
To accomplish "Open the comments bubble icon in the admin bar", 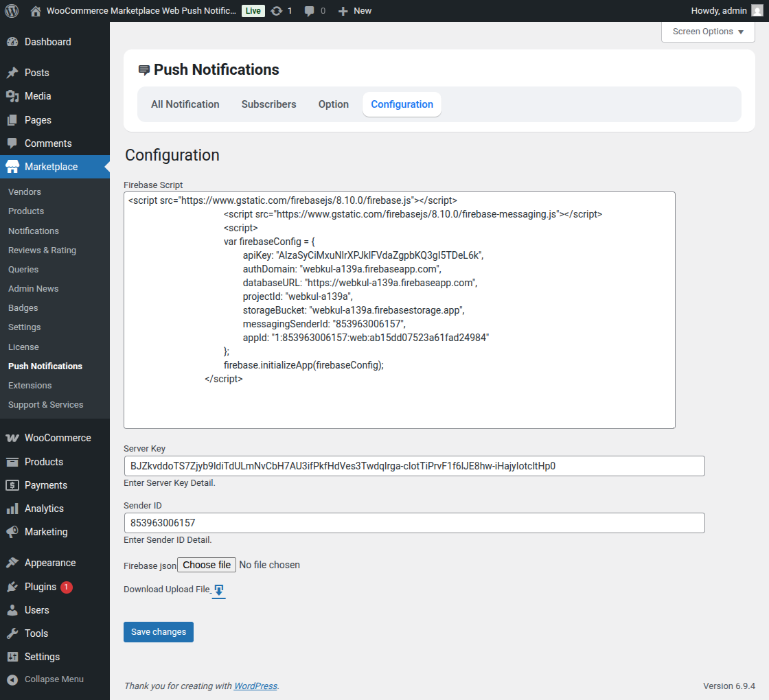I will point(310,11).
